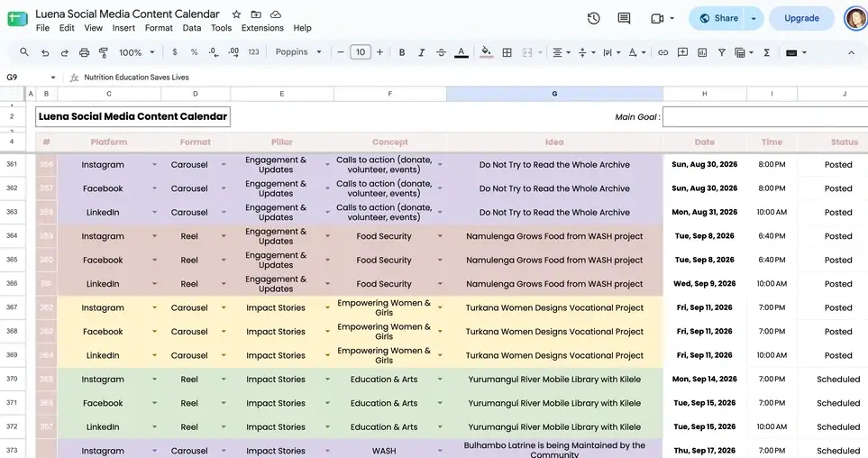Open version history clock icon
The image size is (868, 458).
(x=593, y=18)
